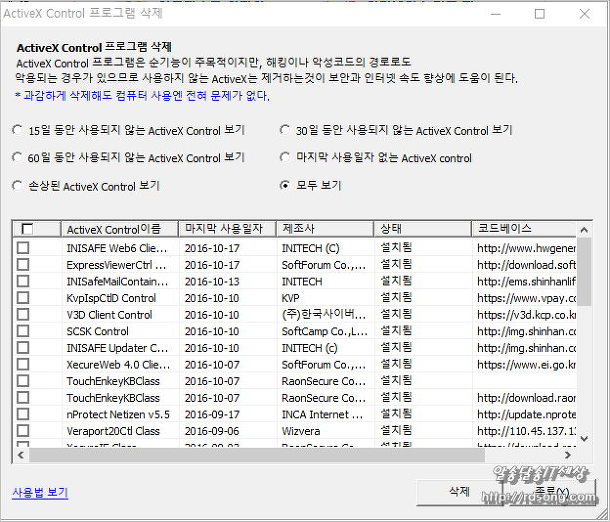Choose the 60일 동안 사용되지 않는 radio option
610x522 pixels.
(x=17, y=158)
